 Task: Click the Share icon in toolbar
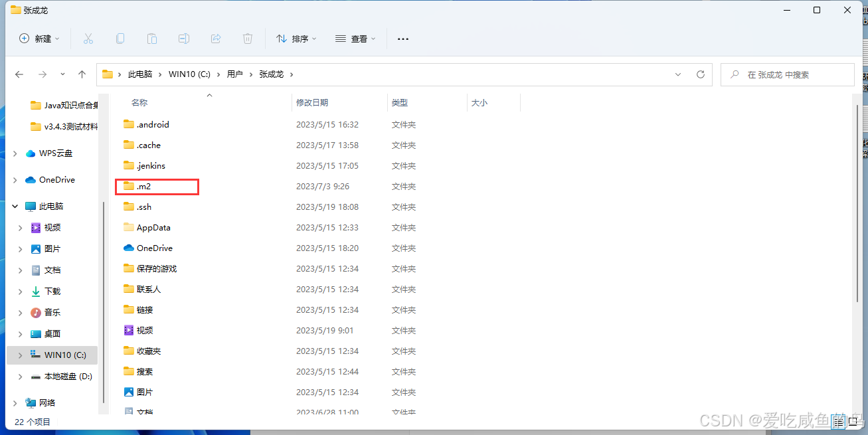pos(216,39)
